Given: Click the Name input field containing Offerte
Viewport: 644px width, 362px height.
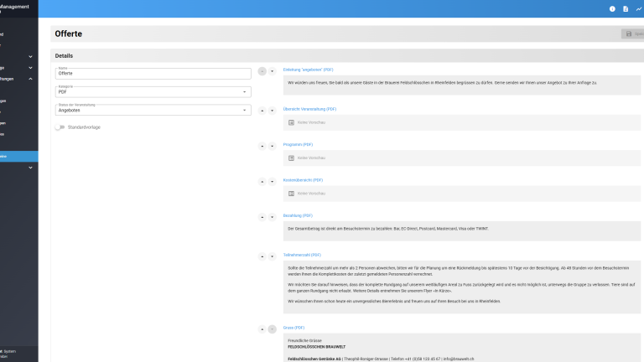Looking at the screenshot, I should [x=153, y=74].
